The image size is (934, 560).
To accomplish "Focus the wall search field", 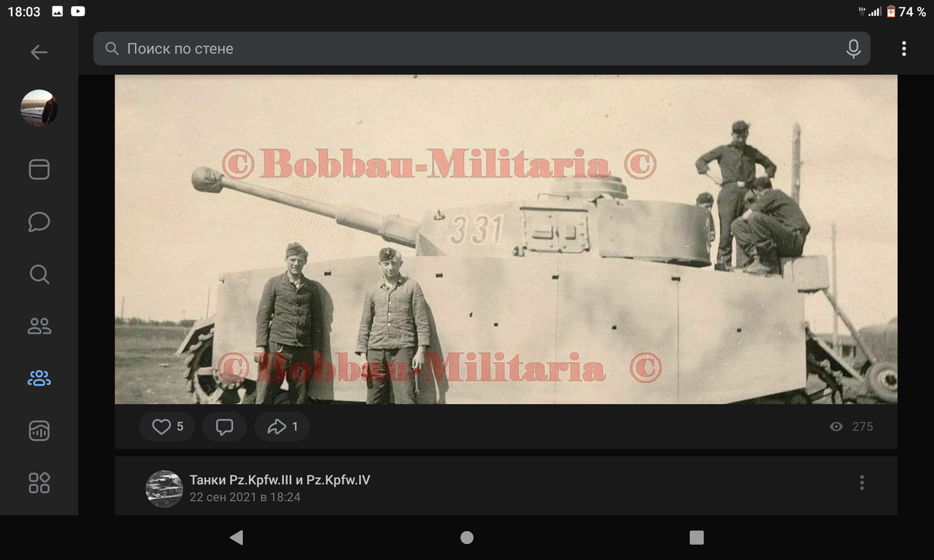I will (482, 49).
